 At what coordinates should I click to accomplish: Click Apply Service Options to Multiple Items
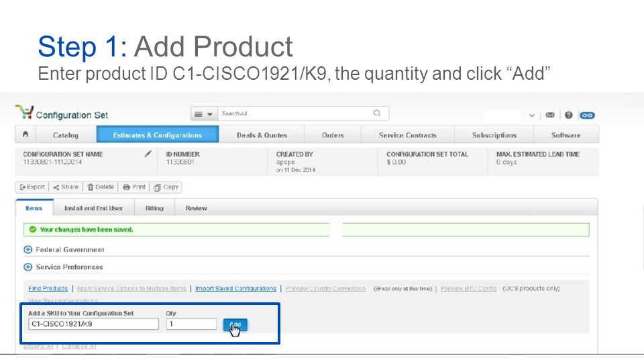[131, 288]
